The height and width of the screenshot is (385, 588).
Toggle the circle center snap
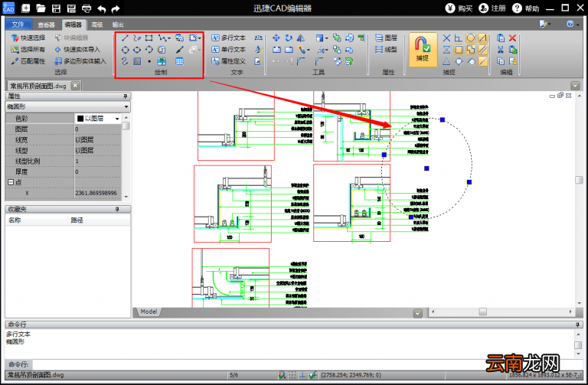471,38
